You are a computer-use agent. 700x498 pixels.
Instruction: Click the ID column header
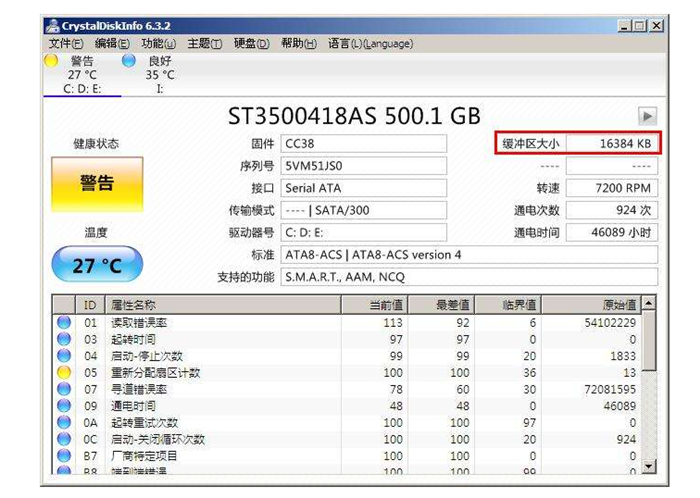[x=90, y=305]
